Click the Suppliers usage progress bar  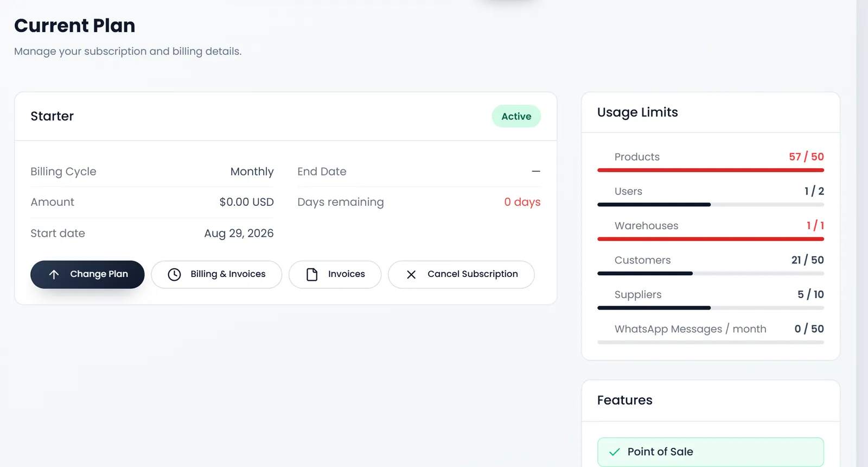pos(711,308)
